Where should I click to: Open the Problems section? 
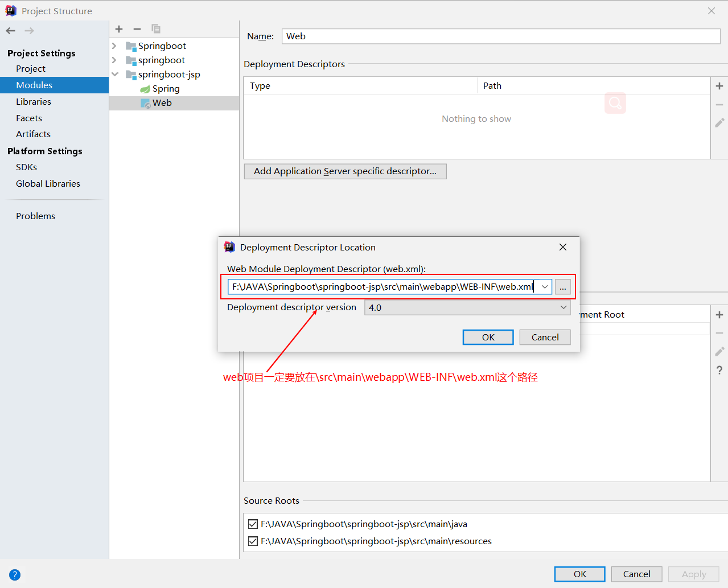click(35, 216)
